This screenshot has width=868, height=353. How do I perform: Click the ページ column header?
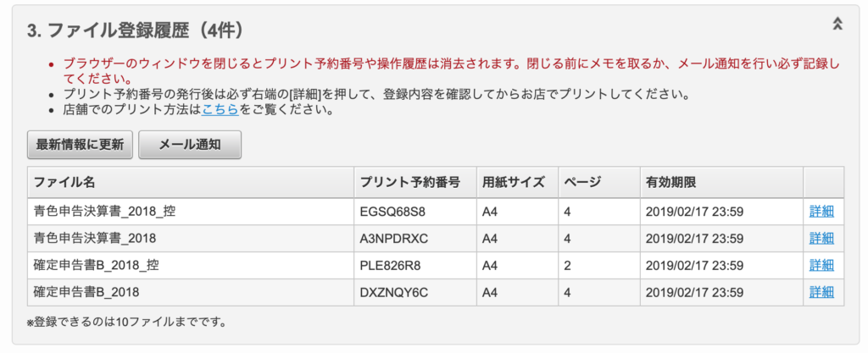[x=581, y=183]
